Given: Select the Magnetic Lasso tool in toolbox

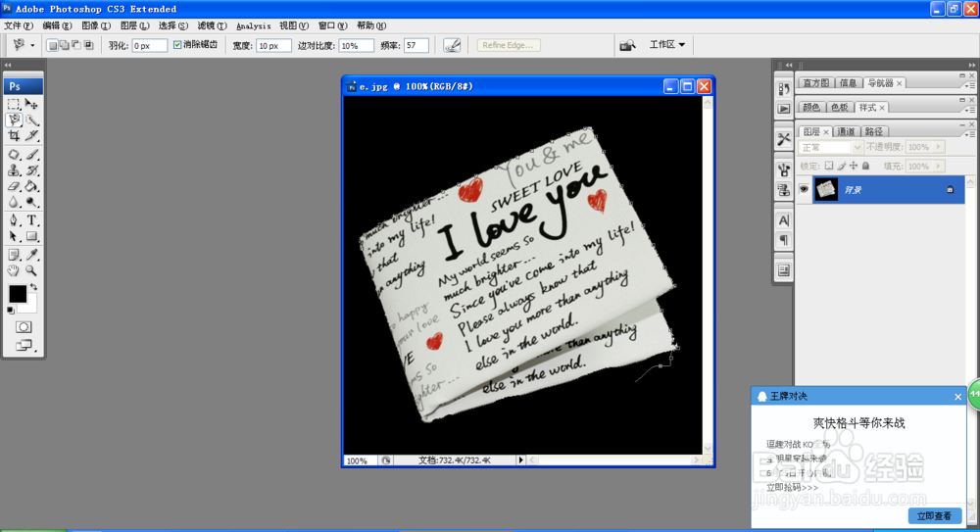Looking at the screenshot, I should click(14, 121).
